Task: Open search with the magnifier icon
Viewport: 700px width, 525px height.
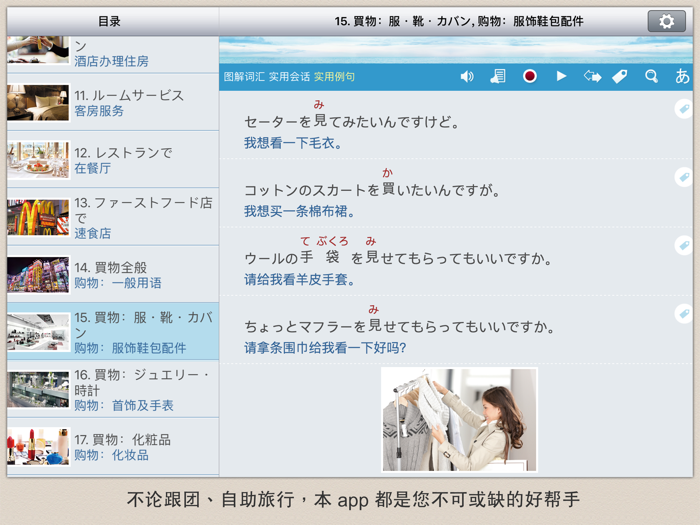Action: (651, 76)
